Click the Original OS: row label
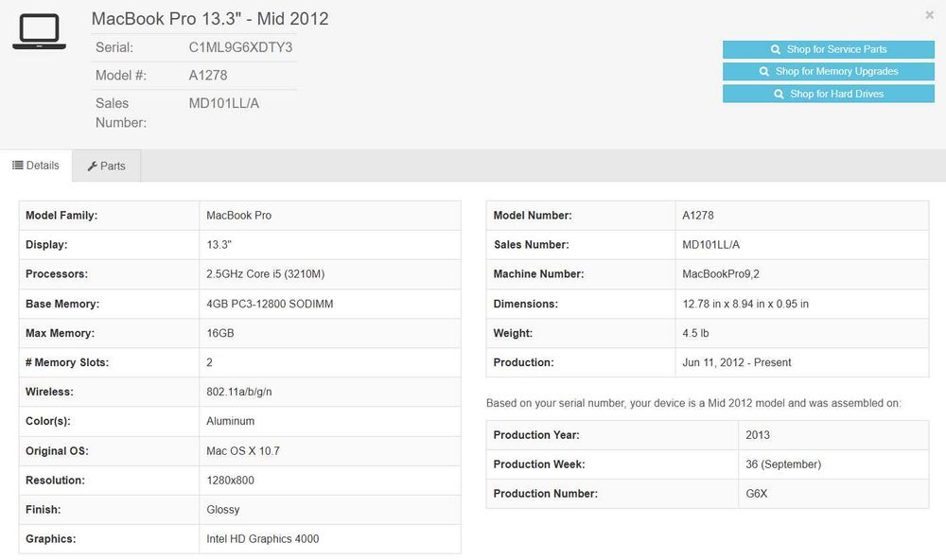The width and height of the screenshot is (946, 560). coord(57,451)
